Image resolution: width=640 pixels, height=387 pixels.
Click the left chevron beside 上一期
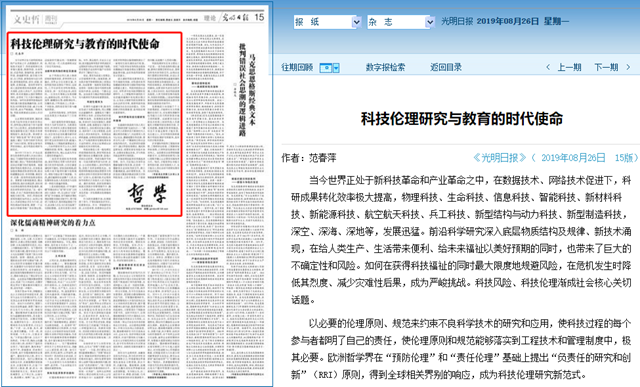click(548, 67)
